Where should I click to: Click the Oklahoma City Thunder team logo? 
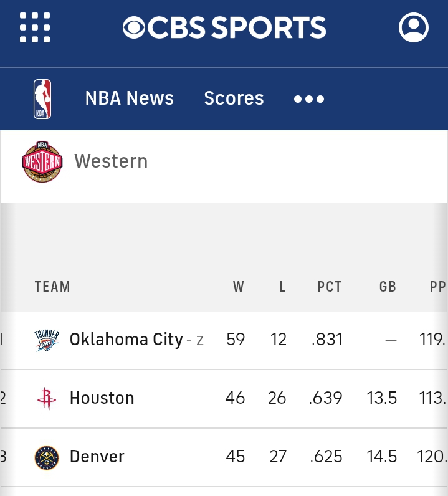(47, 340)
